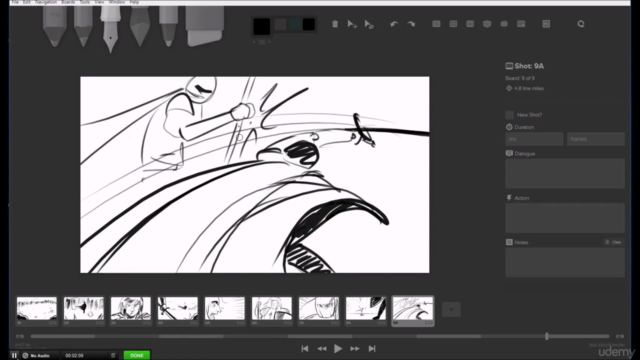Toggle the No Audio option

coord(36,356)
